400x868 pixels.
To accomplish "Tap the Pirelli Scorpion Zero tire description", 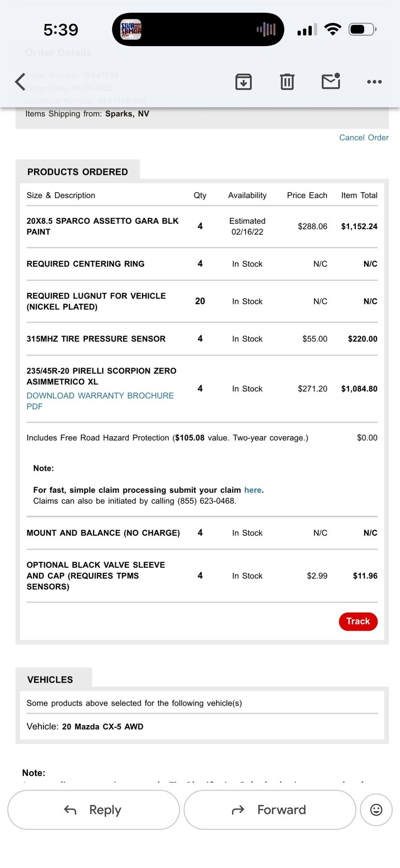I will [x=101, y=376].
